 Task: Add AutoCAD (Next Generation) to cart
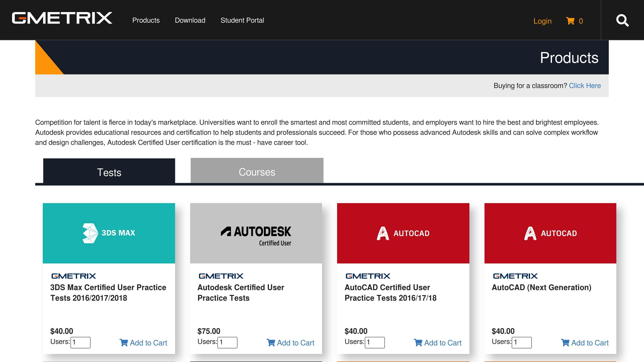click(585, 343)
